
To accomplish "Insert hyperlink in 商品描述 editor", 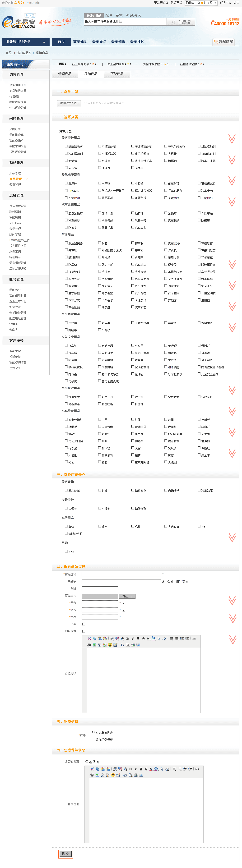I will (x=194, y=638).
